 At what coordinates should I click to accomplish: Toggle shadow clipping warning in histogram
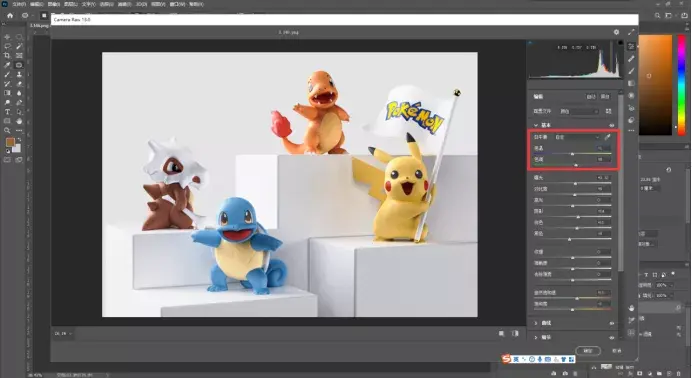[530, 43]
